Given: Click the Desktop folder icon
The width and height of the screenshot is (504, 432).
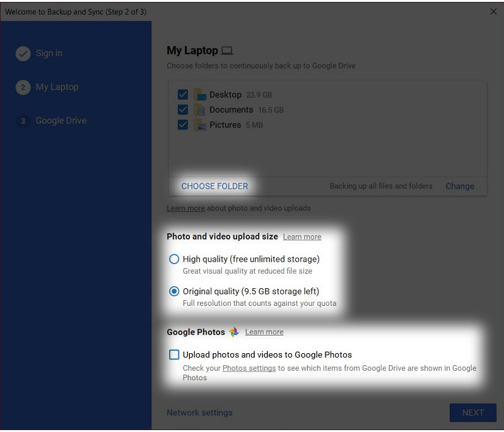Looking at the screenshot, I should tap(200, 95).
